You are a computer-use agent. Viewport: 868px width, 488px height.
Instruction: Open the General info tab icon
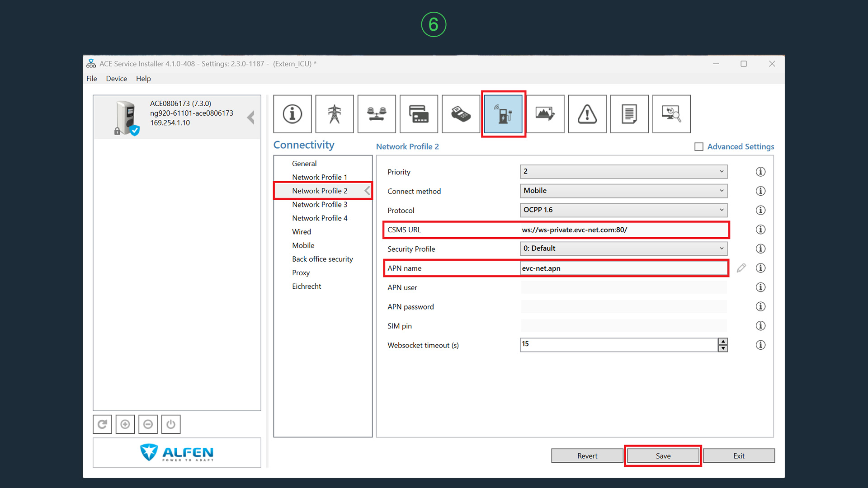click(x=292, y=114)
